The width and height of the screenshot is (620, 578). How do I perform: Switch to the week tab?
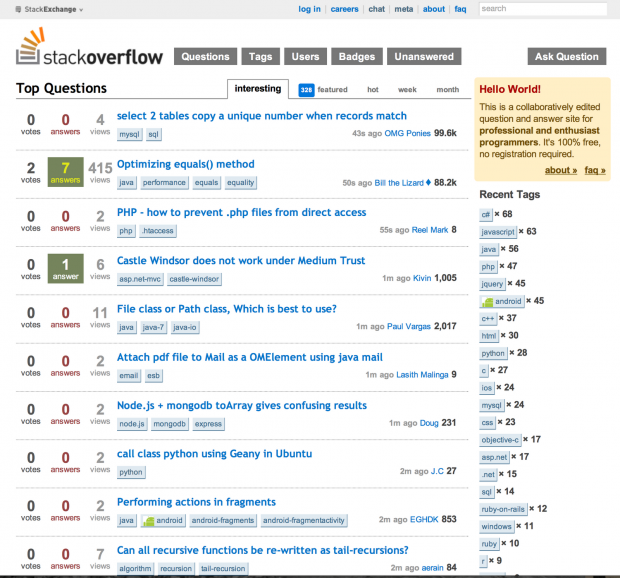tap(407, 90)
